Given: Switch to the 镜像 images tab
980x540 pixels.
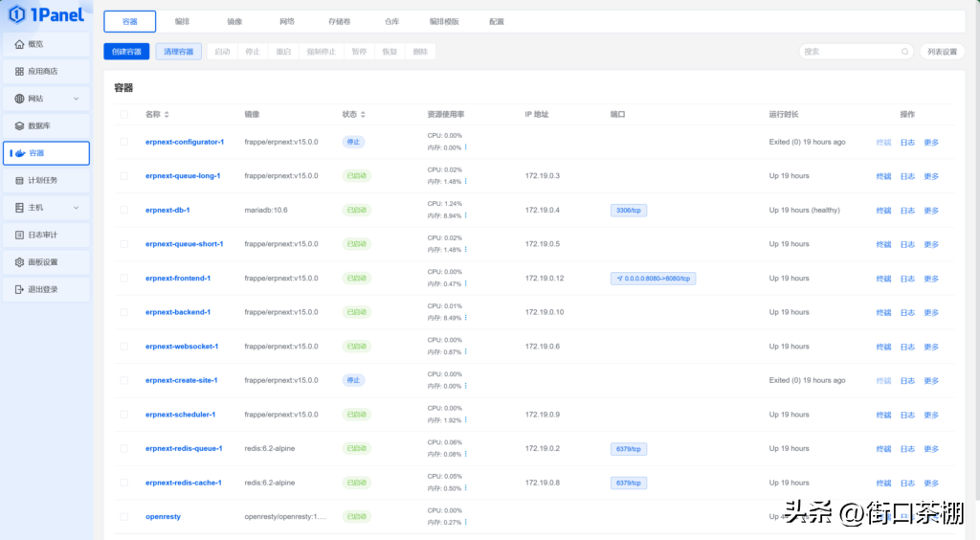Looking at the screenshot, I should (234, 21).
